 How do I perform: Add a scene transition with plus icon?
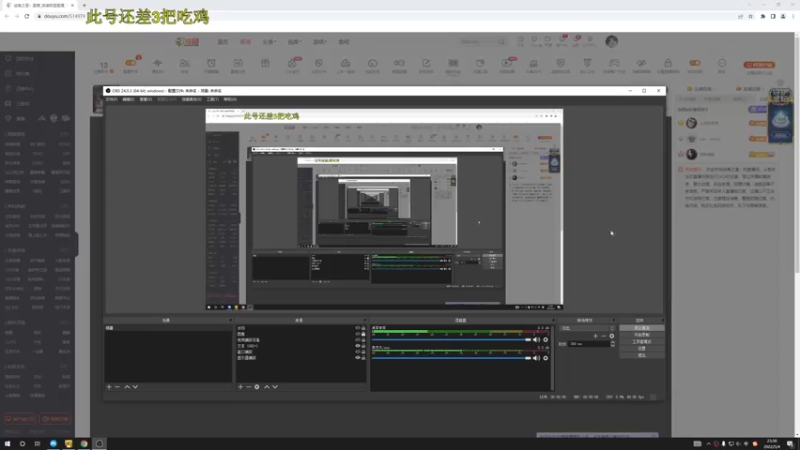pyautogui.click(x=595, y=336)
